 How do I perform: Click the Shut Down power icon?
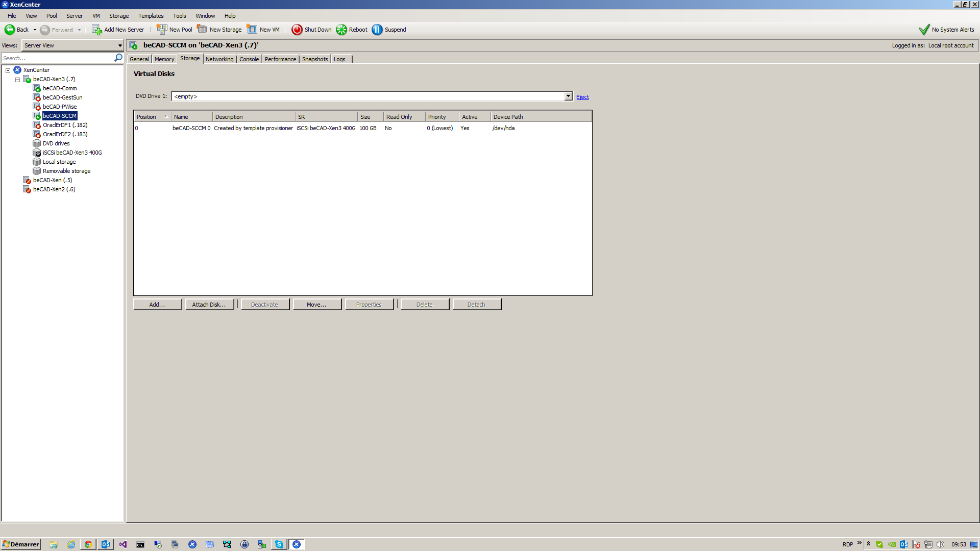tap(297, 30)
